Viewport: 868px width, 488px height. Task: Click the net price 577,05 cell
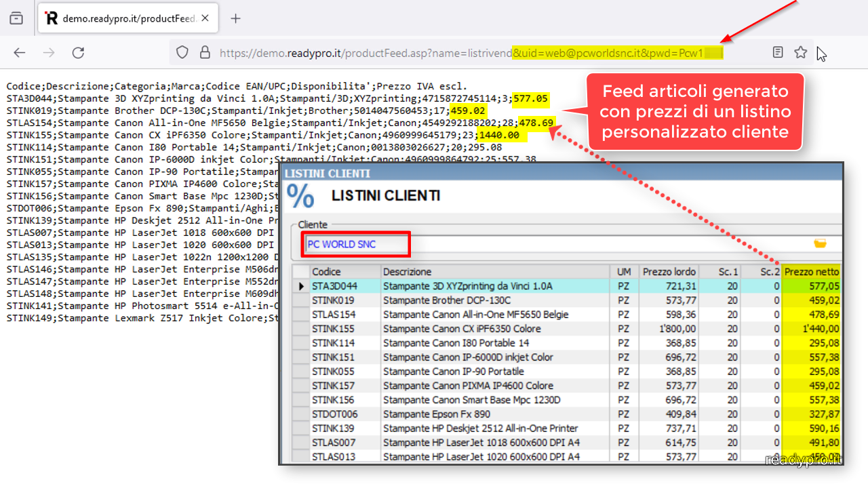[812, 286]
